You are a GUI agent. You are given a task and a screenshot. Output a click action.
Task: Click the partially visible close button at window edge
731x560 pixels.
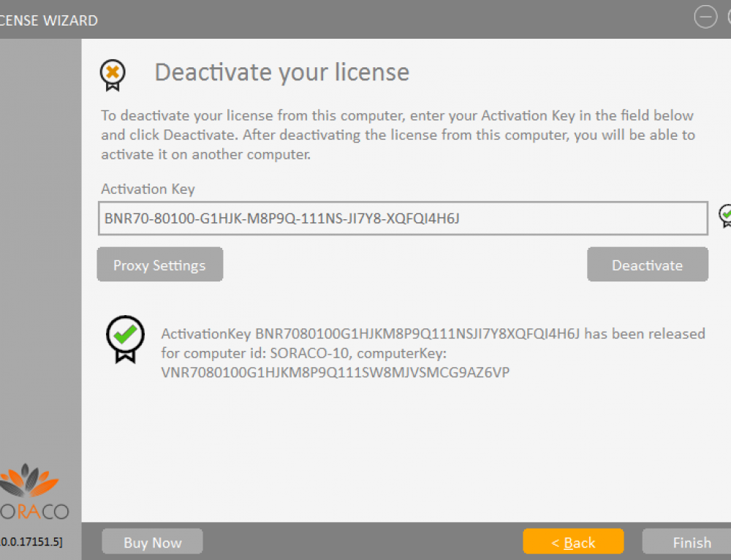728,18
